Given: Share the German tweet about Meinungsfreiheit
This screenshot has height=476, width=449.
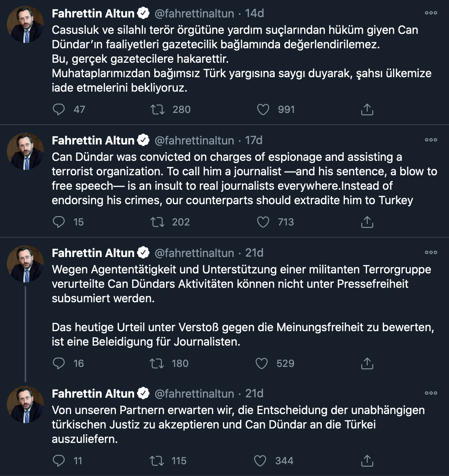Looking at the screenshot, I should tap(367, 363).
